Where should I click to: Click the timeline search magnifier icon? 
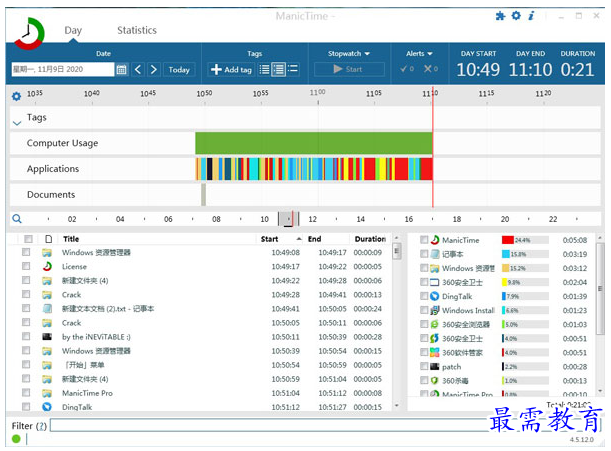click(17, 218)
